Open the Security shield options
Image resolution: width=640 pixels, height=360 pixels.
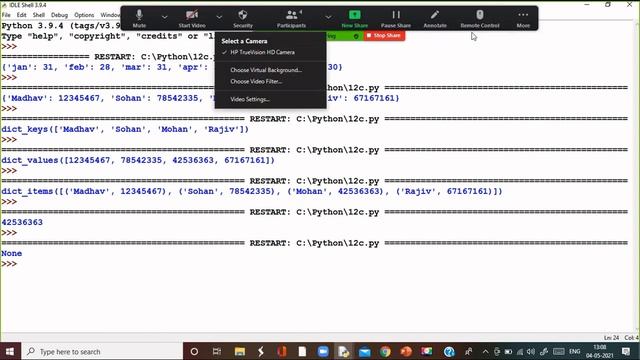[x=243, y=18]
